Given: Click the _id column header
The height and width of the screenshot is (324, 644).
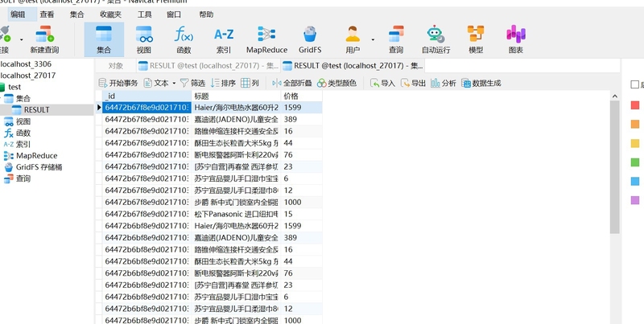Looking at the screenshot, I should (x=147, y=96).
